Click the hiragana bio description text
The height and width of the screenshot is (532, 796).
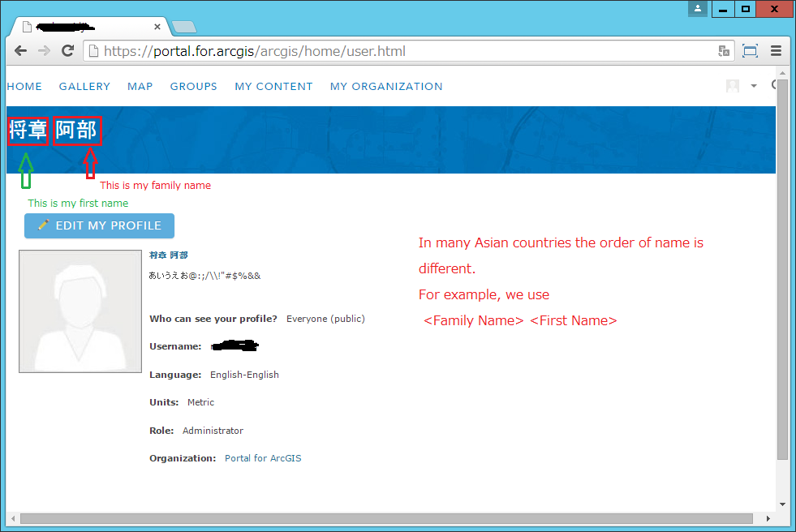pos(204,276)
